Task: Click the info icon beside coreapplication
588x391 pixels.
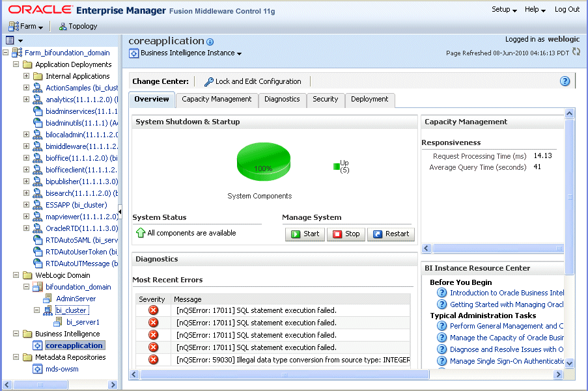Action: click(x=209, y=41)
